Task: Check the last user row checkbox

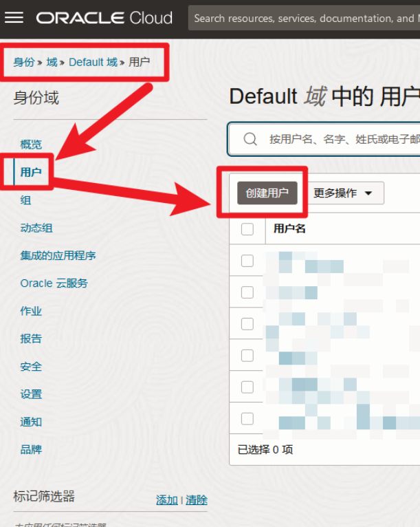Action: pyautogui.click(x=247, y=418)
